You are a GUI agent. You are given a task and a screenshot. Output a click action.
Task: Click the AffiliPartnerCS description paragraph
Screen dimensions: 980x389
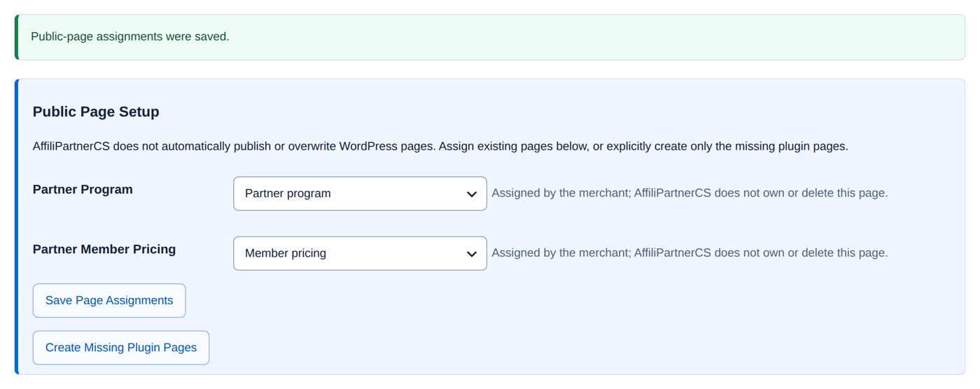440,147
